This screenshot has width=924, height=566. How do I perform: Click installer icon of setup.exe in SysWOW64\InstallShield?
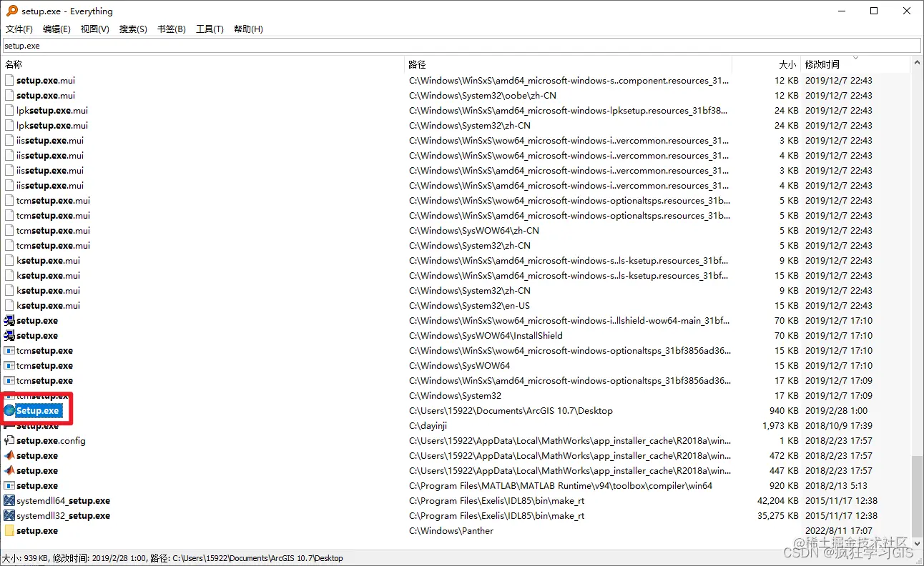click(x=9, y=336)
